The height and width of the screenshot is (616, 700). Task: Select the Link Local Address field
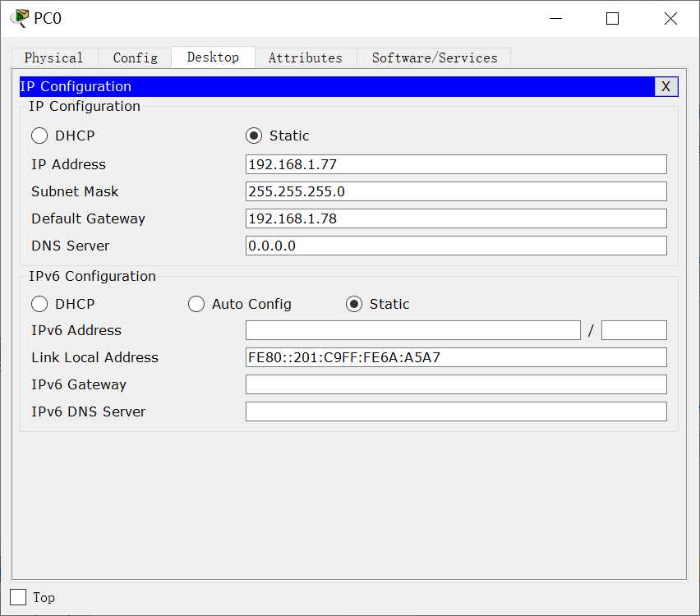[x=456, y=357]
